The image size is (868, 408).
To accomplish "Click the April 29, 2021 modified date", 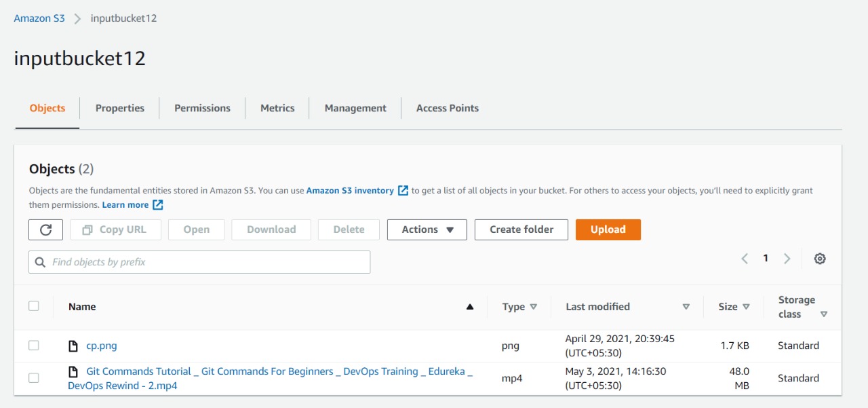I will point(620,346).
